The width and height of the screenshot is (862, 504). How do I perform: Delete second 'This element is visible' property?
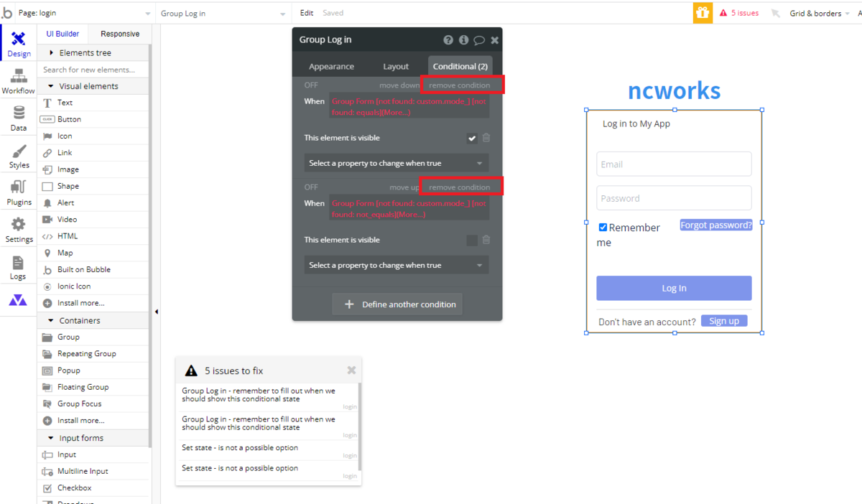pos(486,240)
